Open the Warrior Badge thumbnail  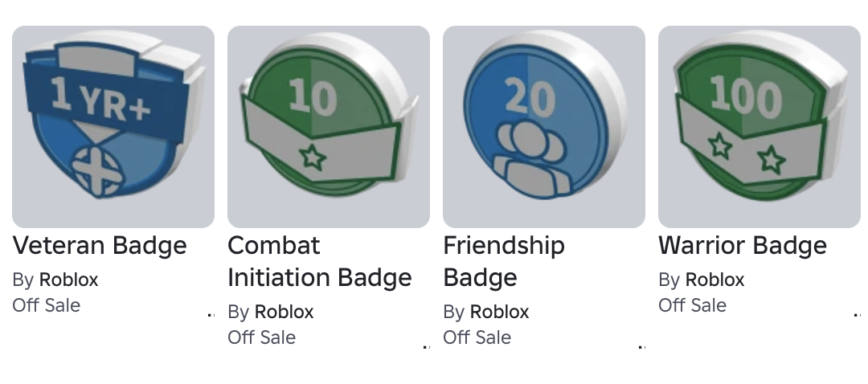759,127
